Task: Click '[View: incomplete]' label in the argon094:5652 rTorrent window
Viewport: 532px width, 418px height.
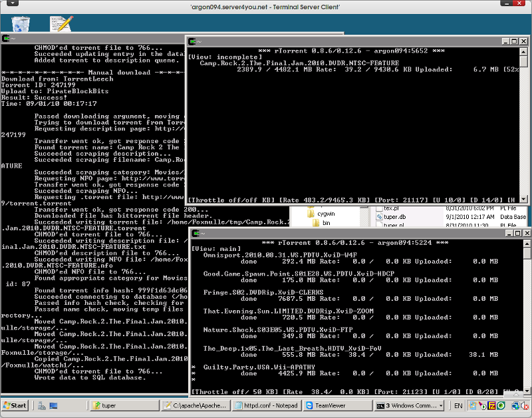Action: pos(225,57)
